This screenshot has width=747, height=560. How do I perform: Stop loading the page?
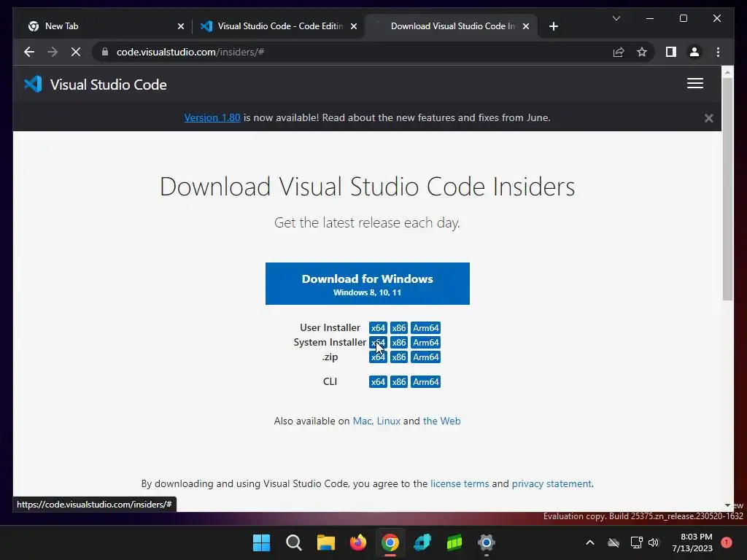(76, 52)
